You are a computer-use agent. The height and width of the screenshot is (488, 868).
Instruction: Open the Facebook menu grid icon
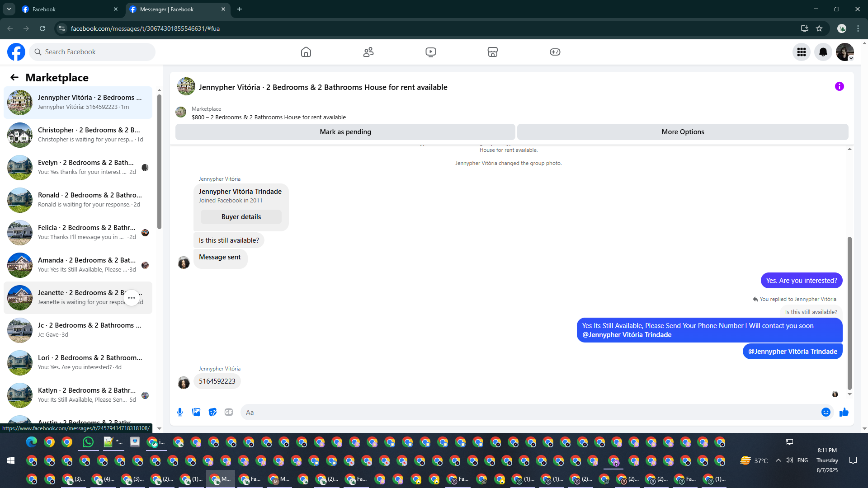click(802, 52)
